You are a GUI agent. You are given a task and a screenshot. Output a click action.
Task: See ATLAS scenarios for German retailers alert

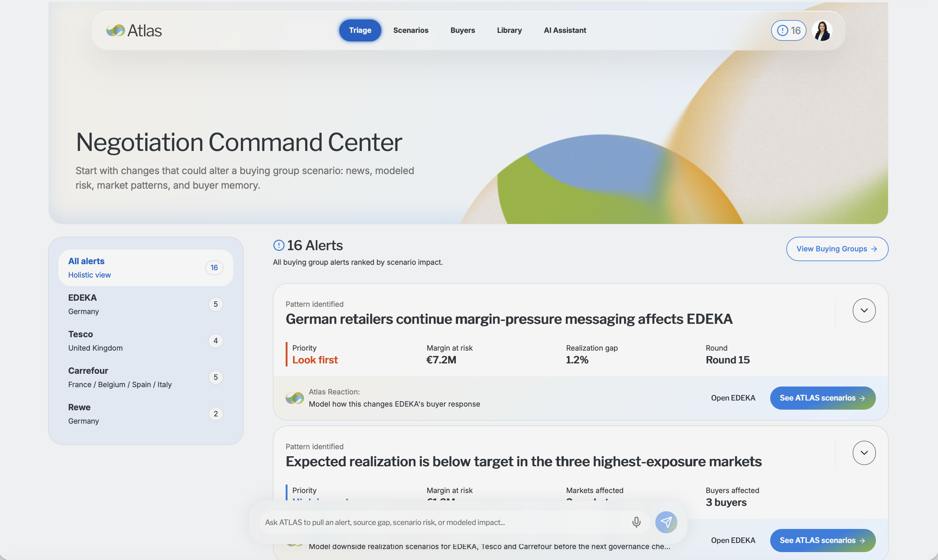pos(823,398)
